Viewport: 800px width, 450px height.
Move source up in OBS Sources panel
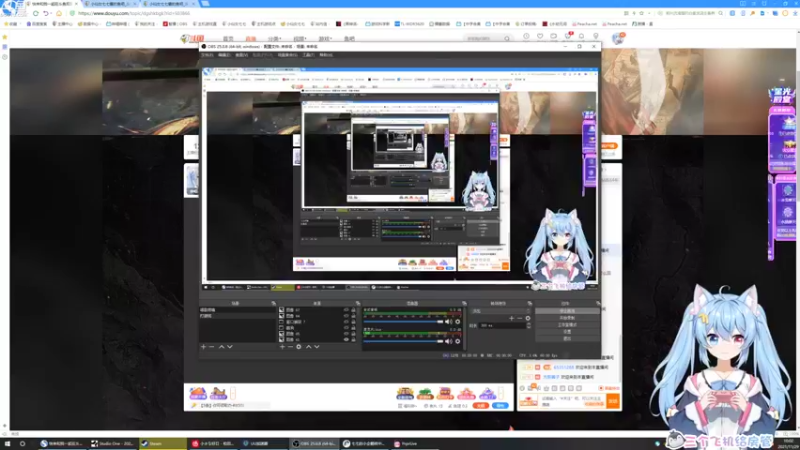tap(309, 347)
